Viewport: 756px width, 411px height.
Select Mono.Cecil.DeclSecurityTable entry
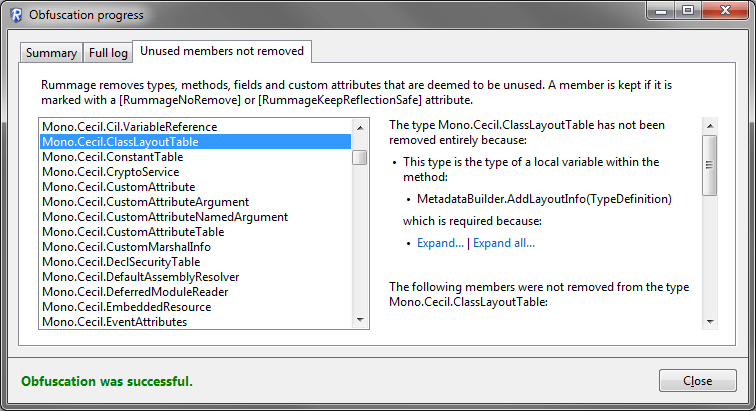(x=195, y=261)
